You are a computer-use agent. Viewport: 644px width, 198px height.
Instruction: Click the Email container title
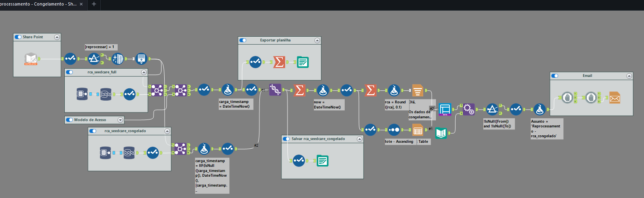(x=587, y=76)
